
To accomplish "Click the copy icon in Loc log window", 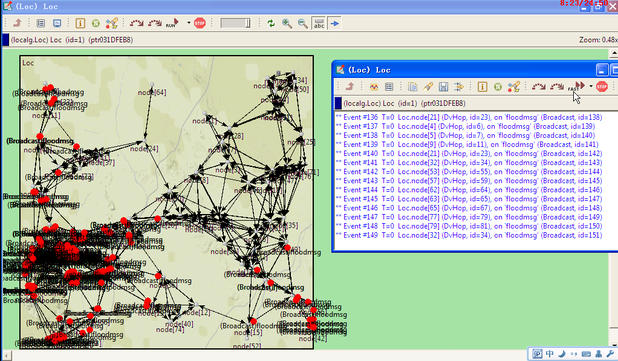I will click(413, 86).
